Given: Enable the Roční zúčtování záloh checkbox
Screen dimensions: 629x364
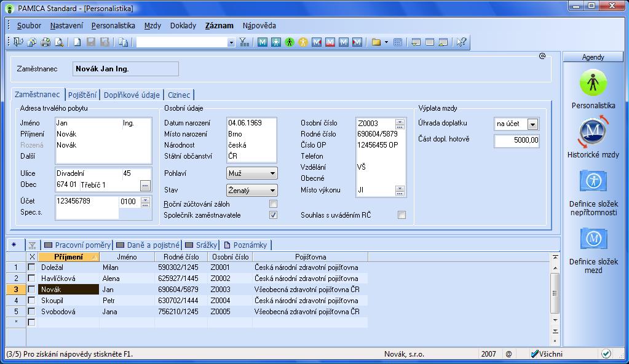Looking at the screenshot, I should click(273, 204).
